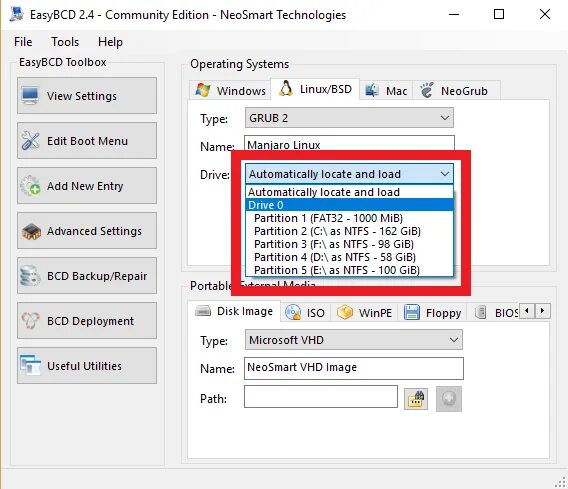Open Add New Entry
The image size is (568, 489).
coord(87,185)
